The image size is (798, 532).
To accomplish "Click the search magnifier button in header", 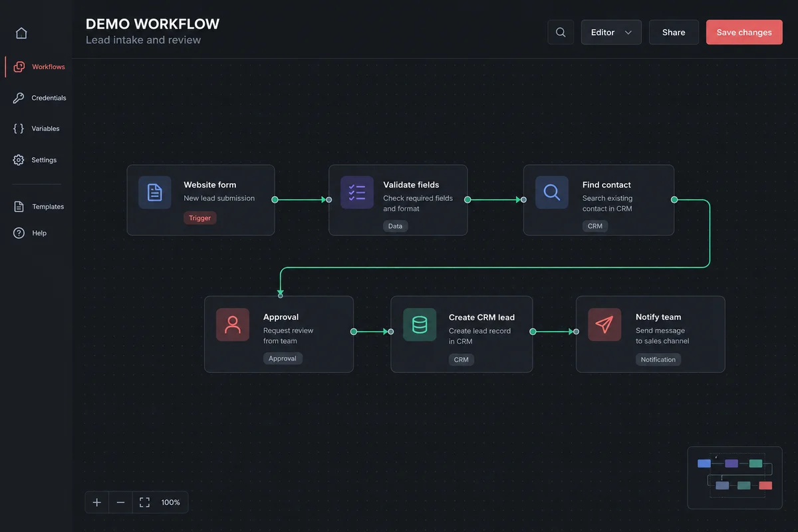I will coord(561,32).
